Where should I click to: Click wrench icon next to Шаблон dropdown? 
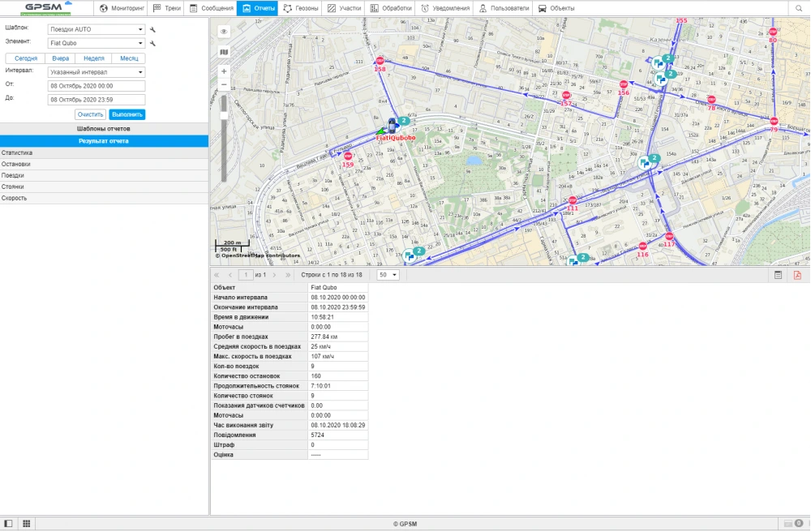point(152,30)
